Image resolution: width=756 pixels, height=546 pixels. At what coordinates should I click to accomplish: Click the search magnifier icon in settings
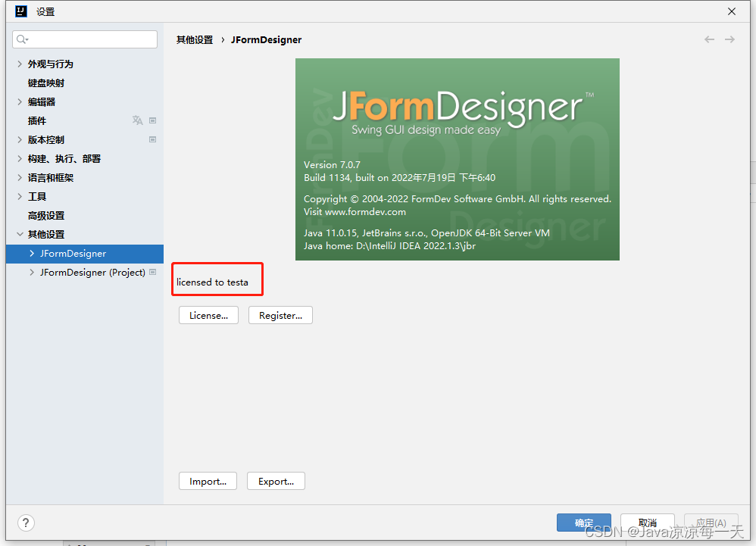click(x=22, y=39)
